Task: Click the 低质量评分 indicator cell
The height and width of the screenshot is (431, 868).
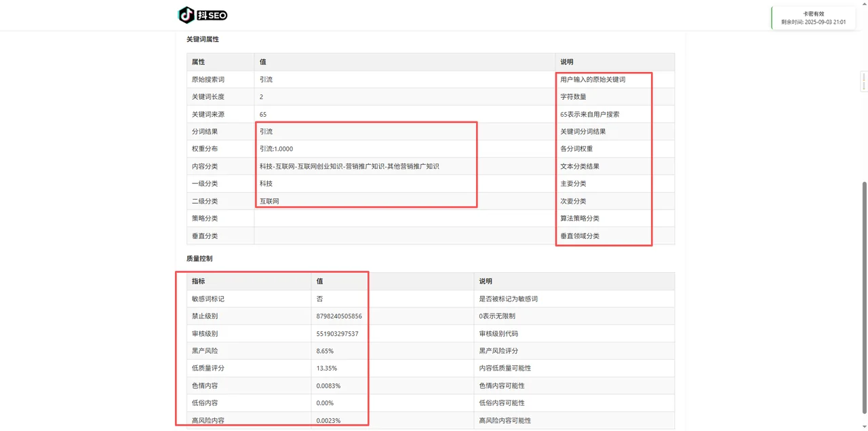Action: [249, 368]
